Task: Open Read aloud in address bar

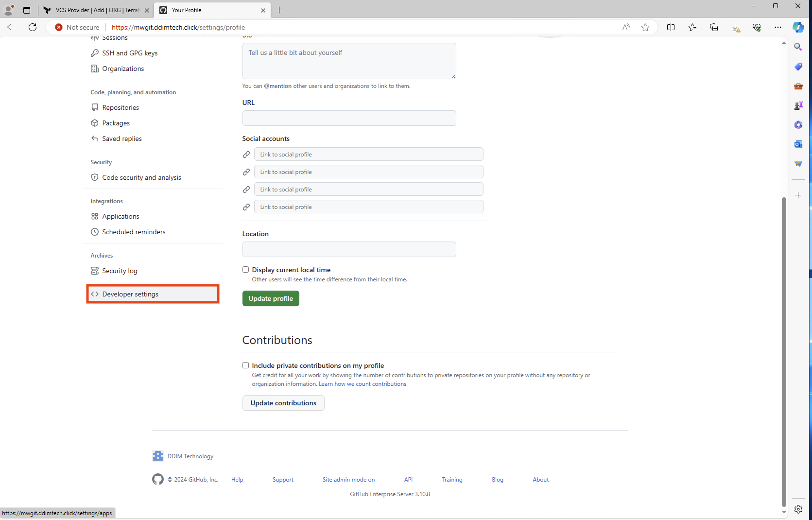Action: [x=626, y=27]
